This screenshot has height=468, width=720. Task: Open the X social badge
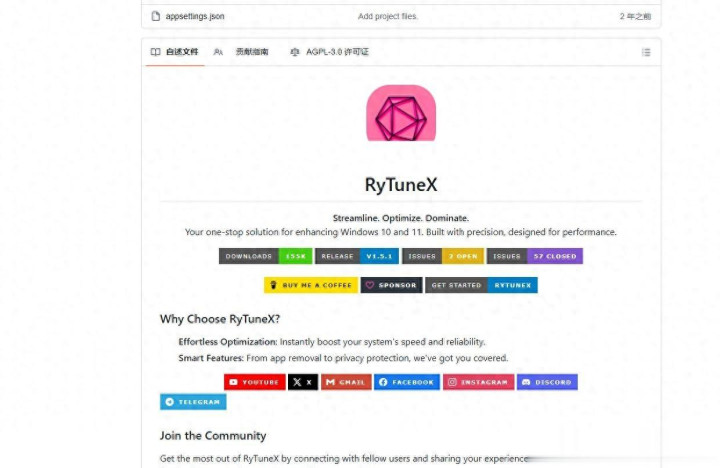(303, 382)
